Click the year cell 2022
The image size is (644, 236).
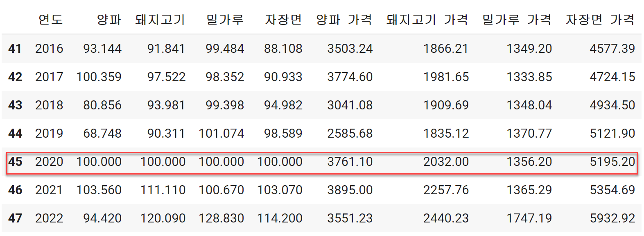(x=49, y=218)
